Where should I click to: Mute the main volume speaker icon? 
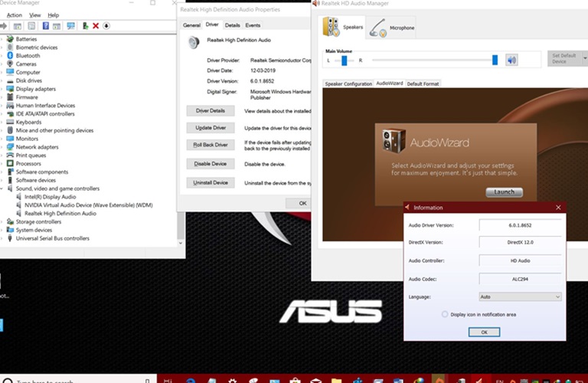(511, 60)
